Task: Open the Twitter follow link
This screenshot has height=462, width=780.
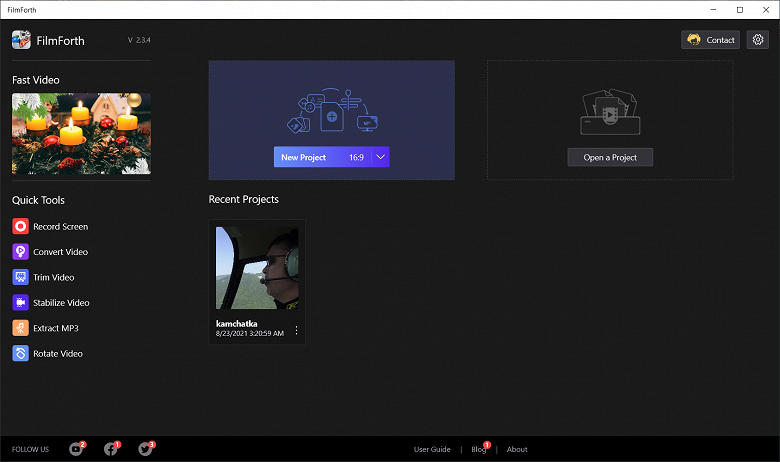Action: pyautogui.click(x=146, y=449)
